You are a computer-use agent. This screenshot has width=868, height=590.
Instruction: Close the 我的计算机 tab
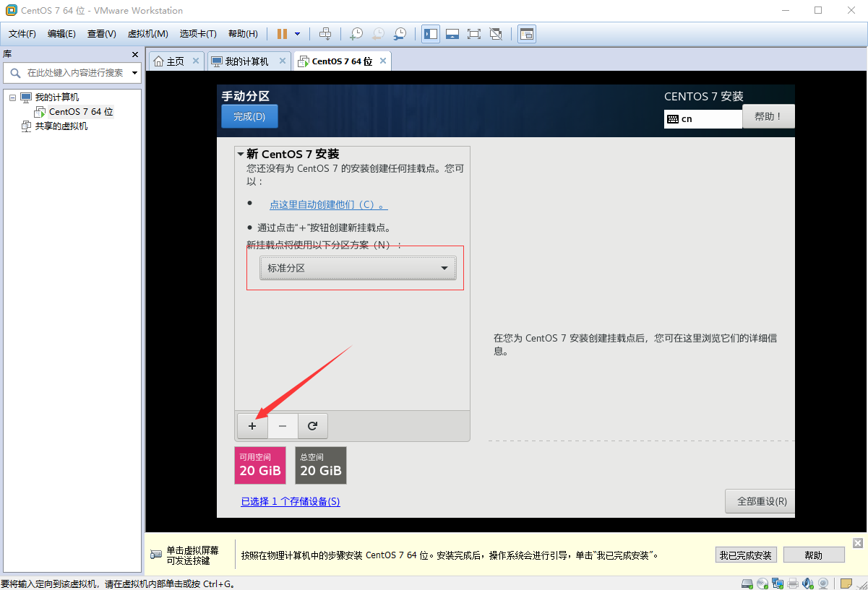(x=283, y=61)
